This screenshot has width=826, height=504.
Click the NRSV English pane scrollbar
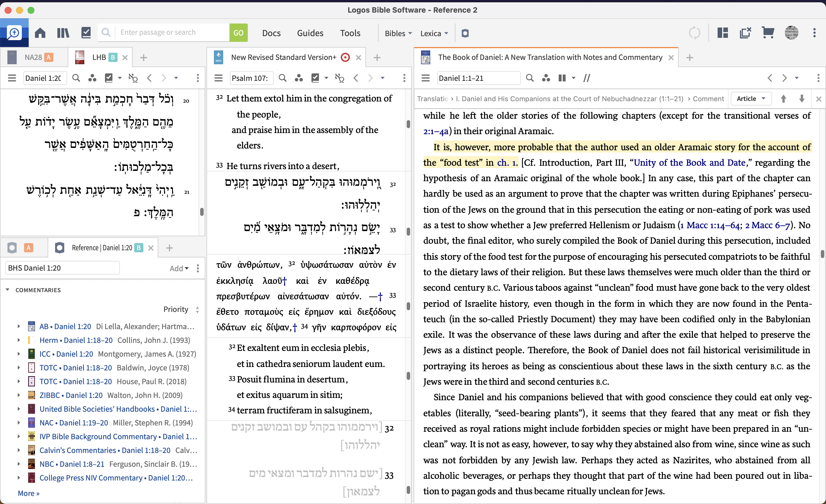408,124
